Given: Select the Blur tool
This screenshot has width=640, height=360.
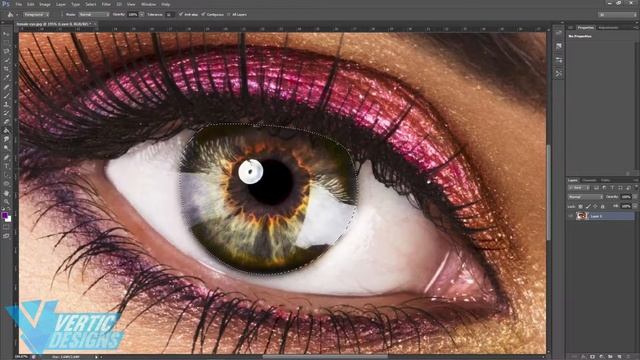Looking at the screenshot, I should [x=6, y=139].
